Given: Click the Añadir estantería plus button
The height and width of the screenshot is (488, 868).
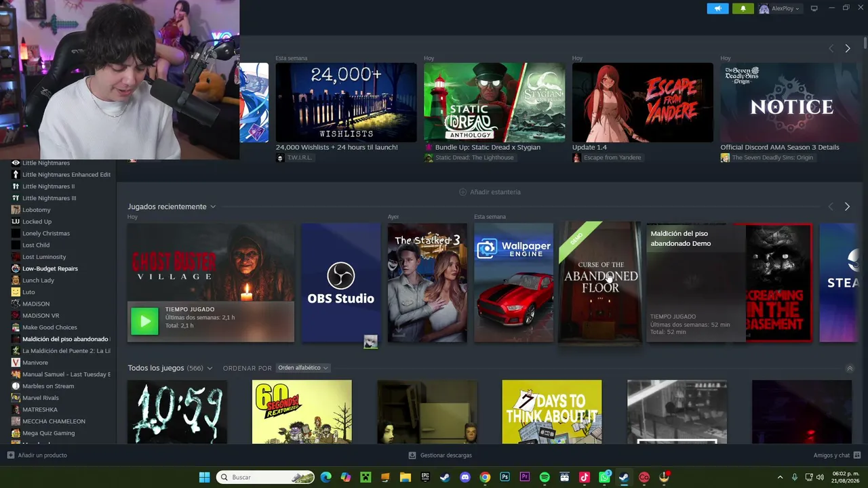Looking at the screenshot, I should click(x=490, y=192).
